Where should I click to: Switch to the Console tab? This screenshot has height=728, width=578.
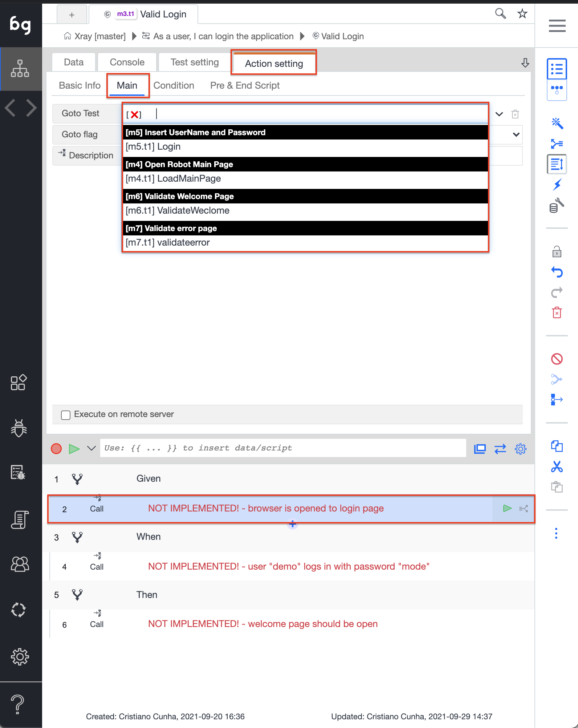(x=127, y=62)
